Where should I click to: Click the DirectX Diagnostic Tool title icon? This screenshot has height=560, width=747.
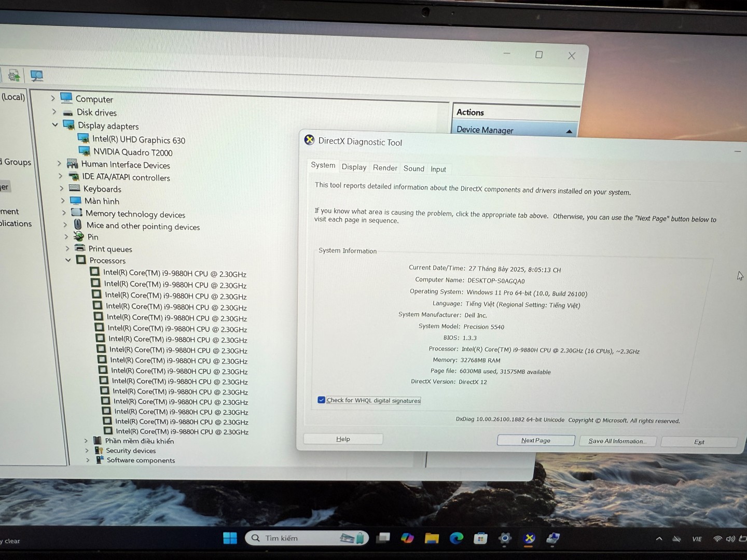pyautogui.click(x=310, y=139)
